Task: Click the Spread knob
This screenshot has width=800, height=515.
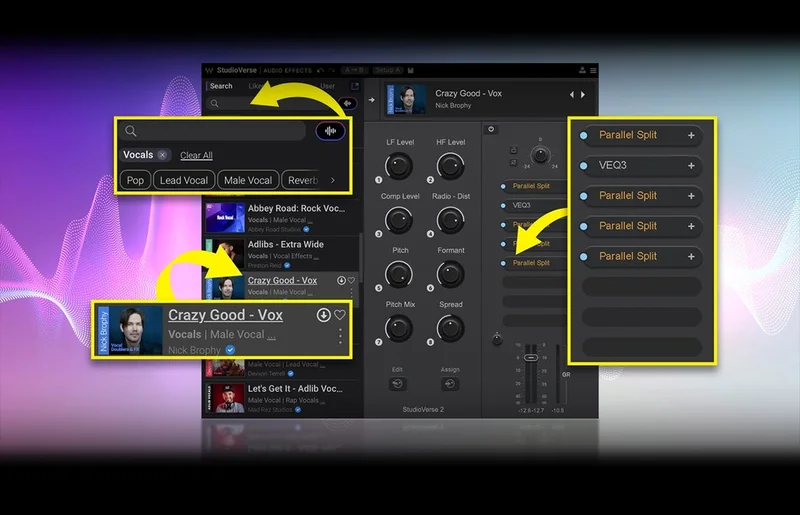Action: [x=451, y=328]
